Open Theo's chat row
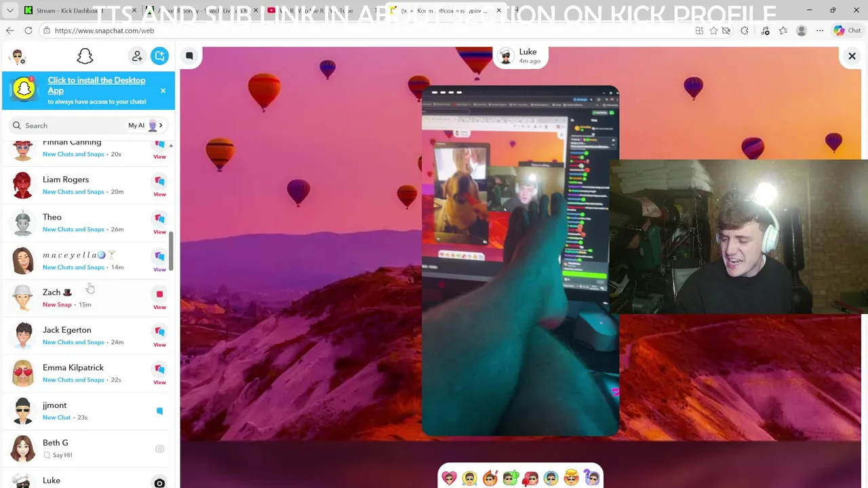 tap(88, 223)
